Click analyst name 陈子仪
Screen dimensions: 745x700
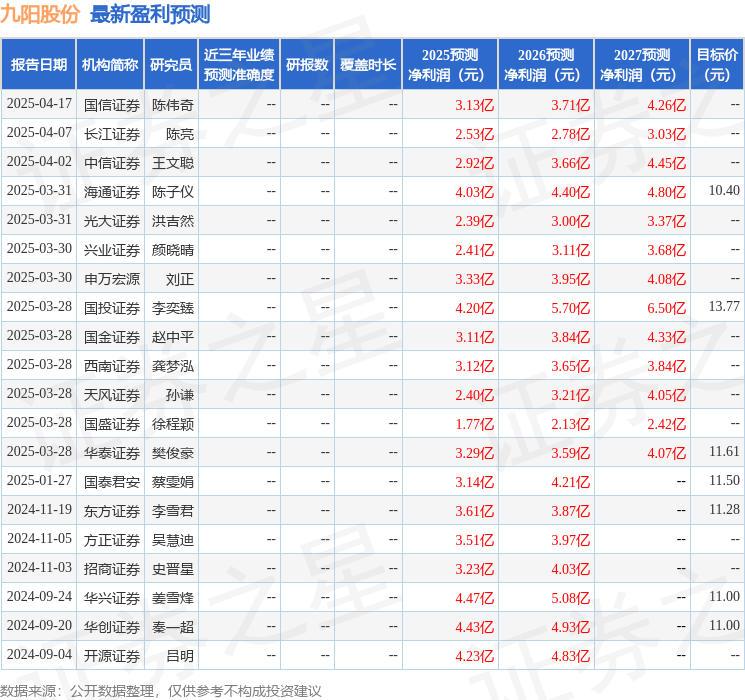point(173,191)
